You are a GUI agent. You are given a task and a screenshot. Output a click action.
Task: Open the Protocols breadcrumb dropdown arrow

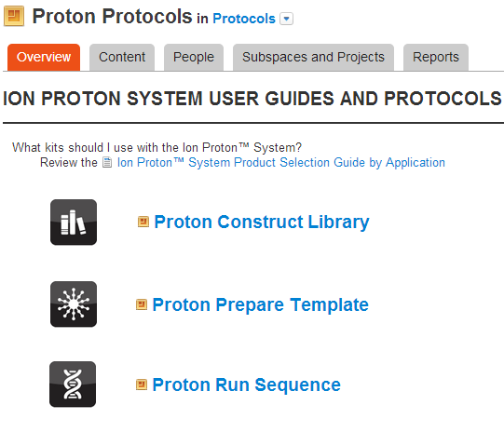[x=286, y=19]
